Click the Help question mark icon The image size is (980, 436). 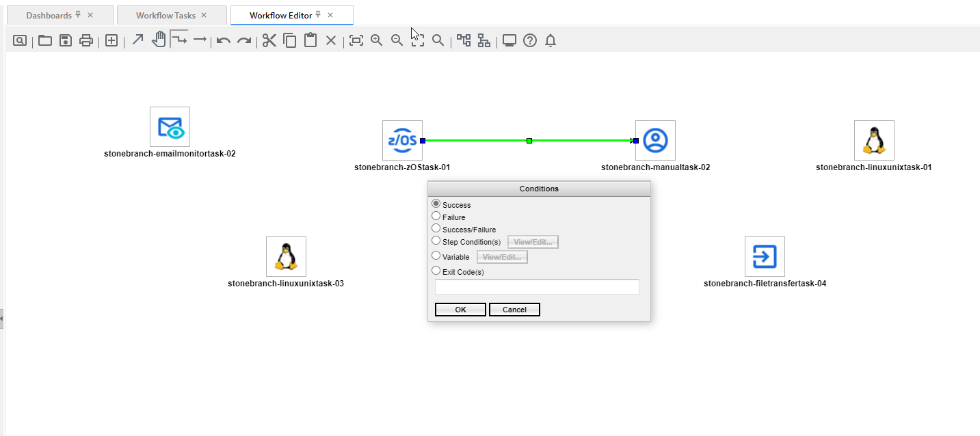point(529,40)
